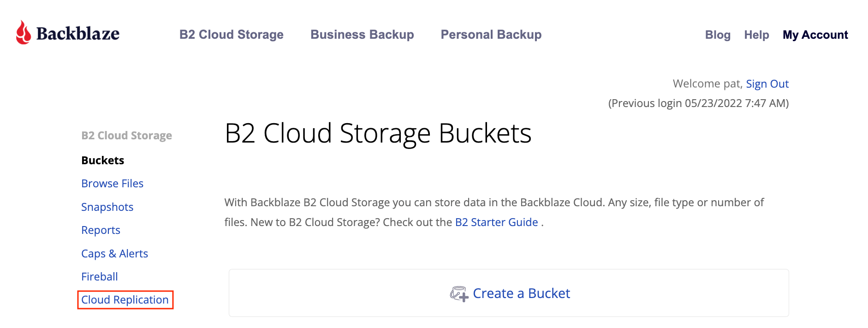View the Reports section
Viewport: 868px width, 328px height.
point(101,230)
